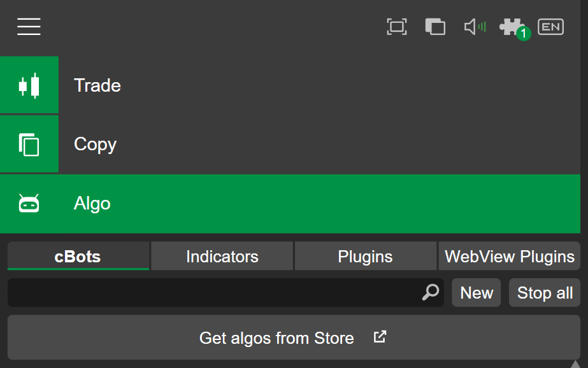Open Get algos from Store
The image size is (588, 368).
click(276, 337)
